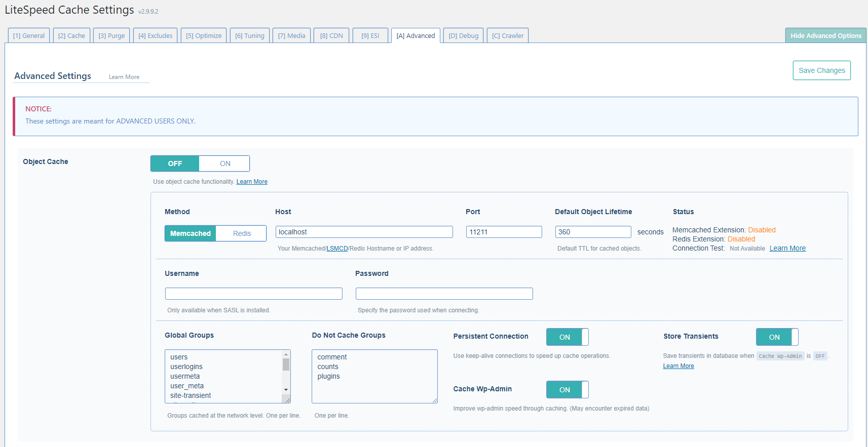Screen dimensions: 868x447
Task: Focus the Do Not Cache Groups text area
Action: [x=374, y=376]
